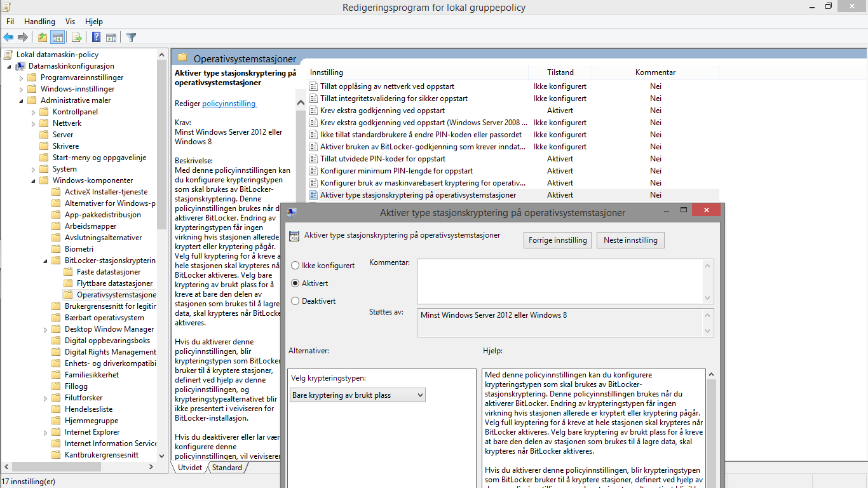Open the 'Velg krypteringstypen' dropdown
The height and width of the screenshot is (488, 868).
click(357, 395)
